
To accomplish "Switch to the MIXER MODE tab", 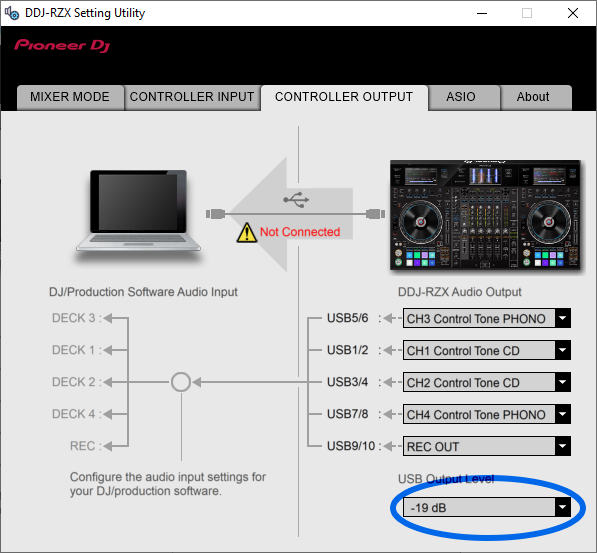I will tap(70, 97).
